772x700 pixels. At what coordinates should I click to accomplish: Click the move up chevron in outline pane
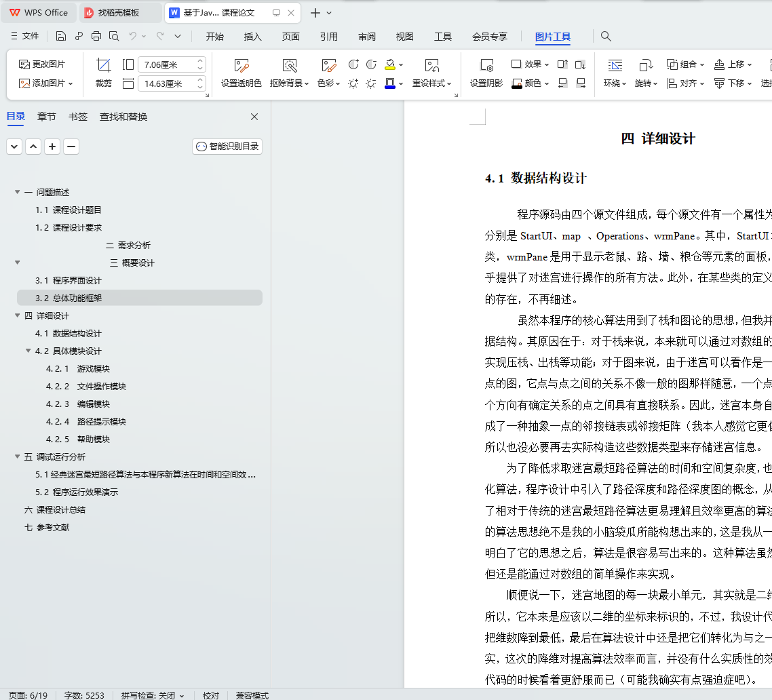click(33, 147)
